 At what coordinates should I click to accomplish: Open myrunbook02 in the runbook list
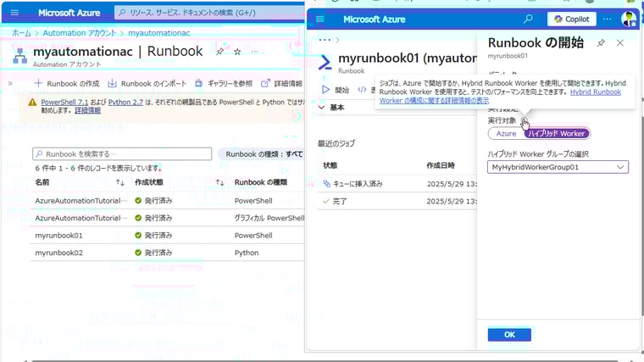click(x=58, y=253)
